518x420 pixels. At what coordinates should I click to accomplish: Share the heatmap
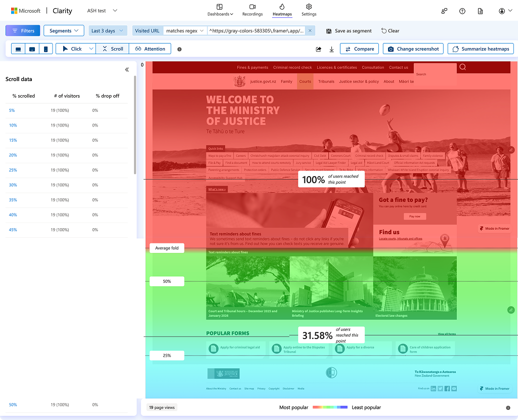pos(319,49)
